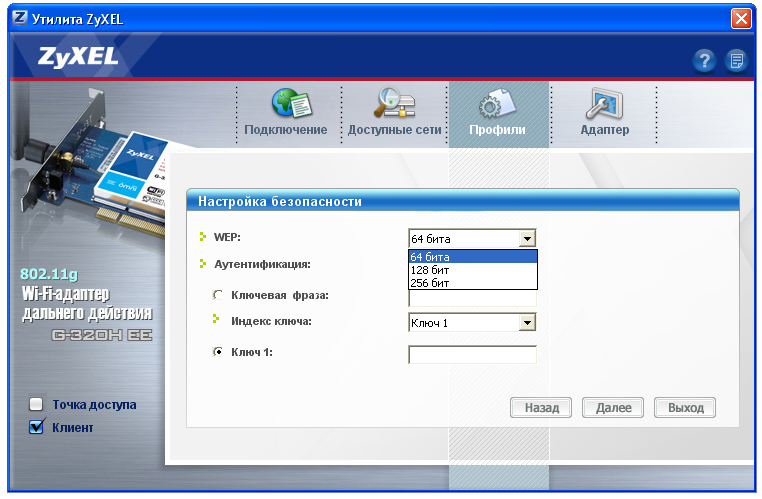Switch to the Доступные сети tab
The width and height of the screenshot is (762, 499).
pyautogui.click(x=394, y=130)
